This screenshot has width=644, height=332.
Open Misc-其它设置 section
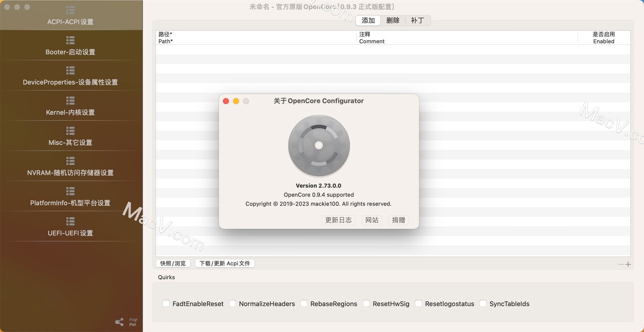tap(70, 143)
